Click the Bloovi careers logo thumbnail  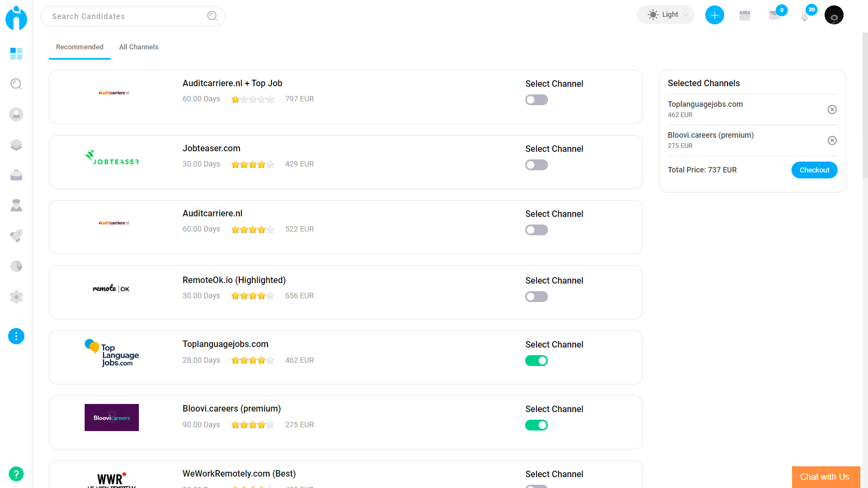click(x=112, y=418)
